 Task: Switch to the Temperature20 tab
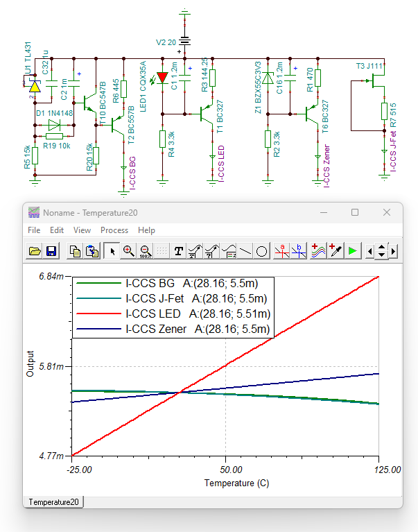tap(53, 501)
